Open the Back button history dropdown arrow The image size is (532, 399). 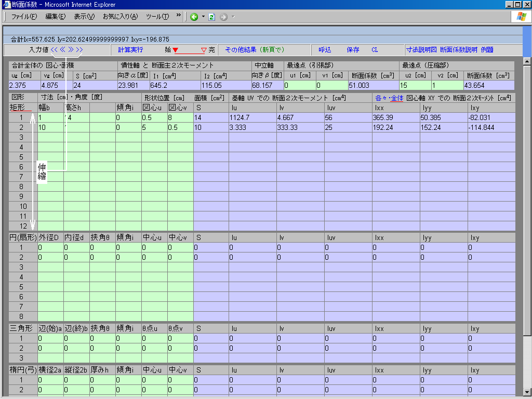pos(203,17)
